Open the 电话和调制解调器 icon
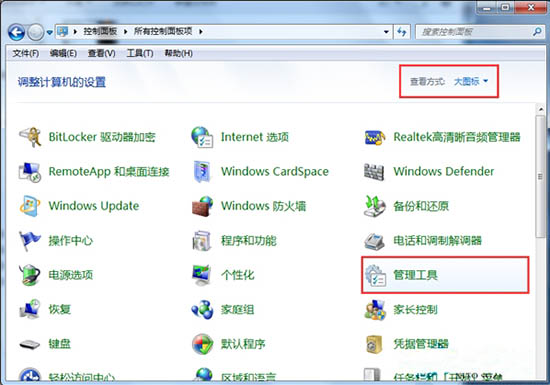 375,241
